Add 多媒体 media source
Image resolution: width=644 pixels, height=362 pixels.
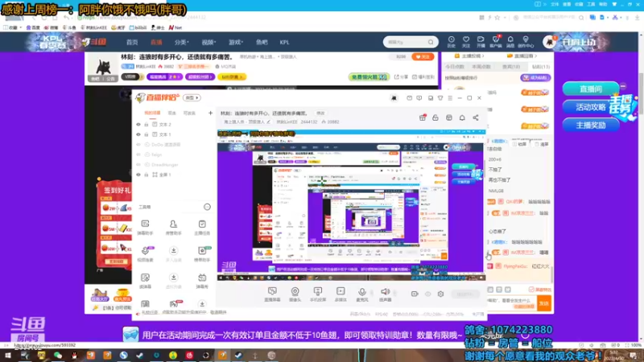click(x=341, y=294)
